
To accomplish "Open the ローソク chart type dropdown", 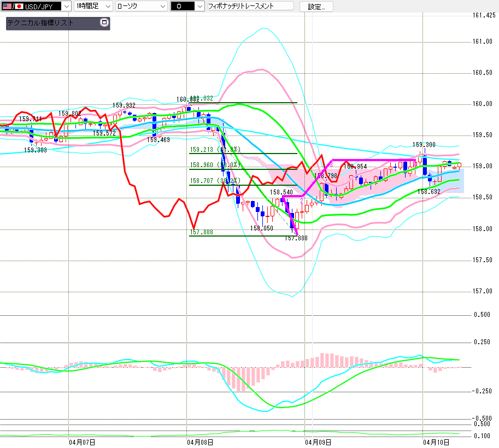I will [x=162, y=7].
